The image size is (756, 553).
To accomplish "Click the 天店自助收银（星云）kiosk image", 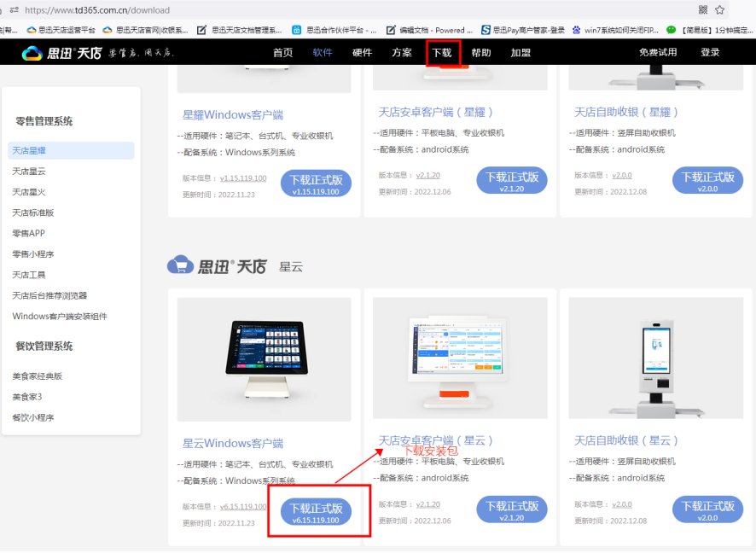I will click(656, 358).
